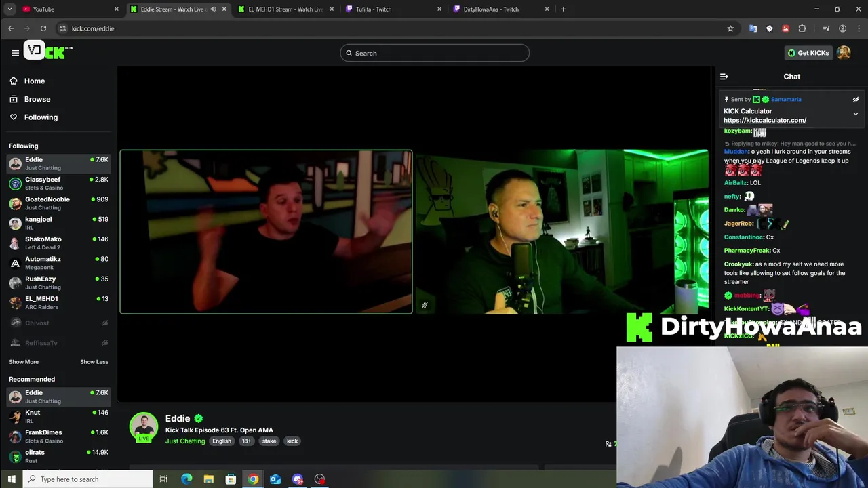
Task: Open Classybeef channel in Following
Action: point(59,183)
